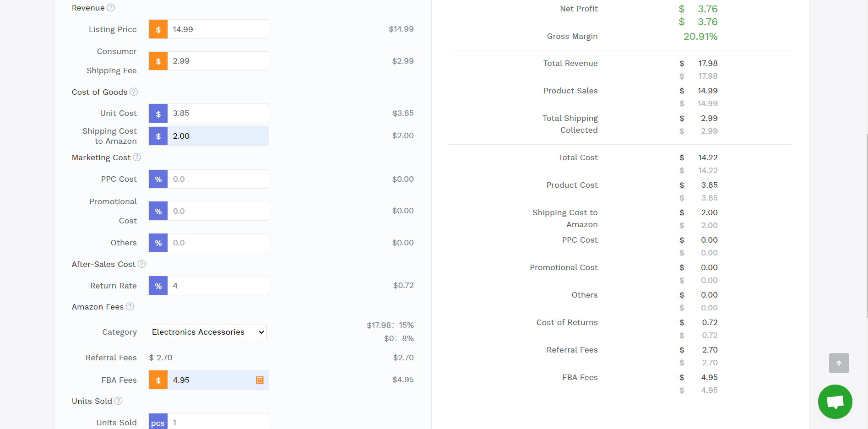The width and height of the screenshot is (868, 429).
Task: Click the Cost of Goods help icon
Action: 134,92
